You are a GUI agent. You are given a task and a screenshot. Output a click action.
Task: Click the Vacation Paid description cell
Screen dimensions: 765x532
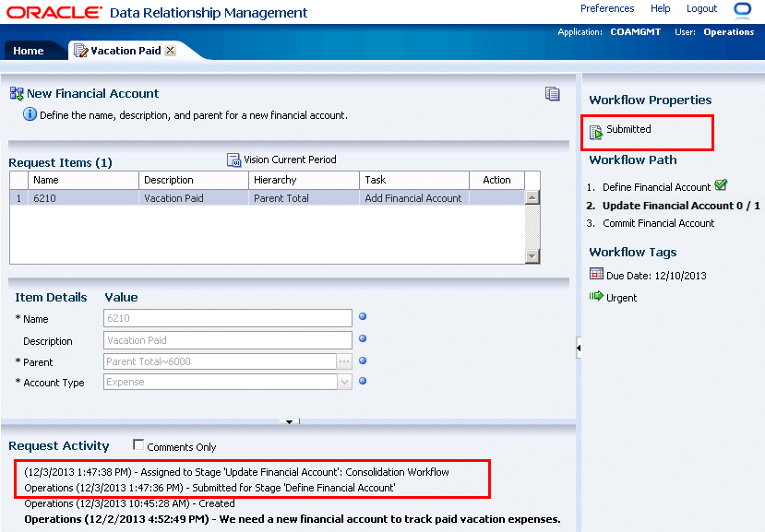point(194,198)
